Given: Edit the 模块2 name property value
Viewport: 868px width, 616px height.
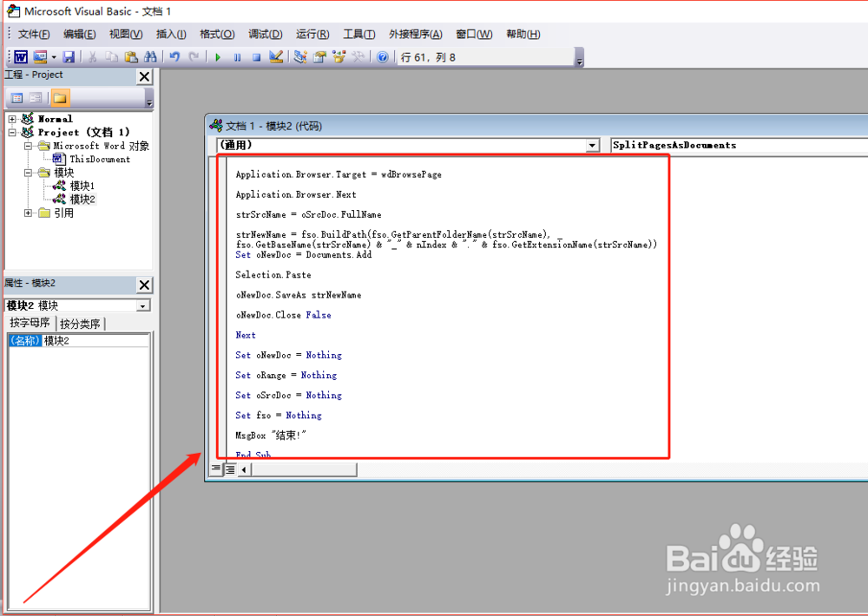Looking at the screenshot, I should pos(95,340).
